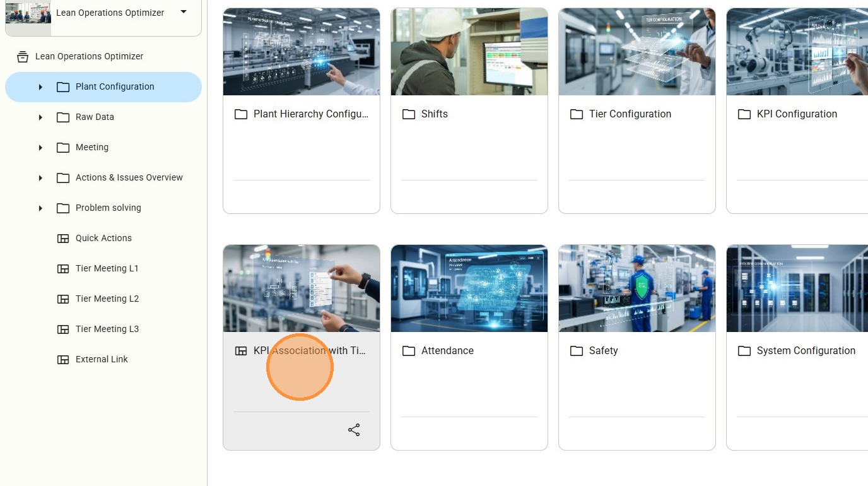Click the folder icon beside Safety

pyautogui.click(x=577, y=351)
